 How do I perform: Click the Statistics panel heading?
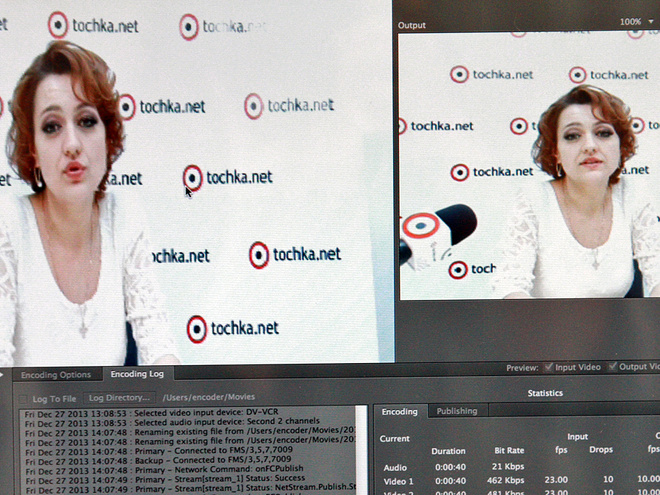(x=545, y=393)
